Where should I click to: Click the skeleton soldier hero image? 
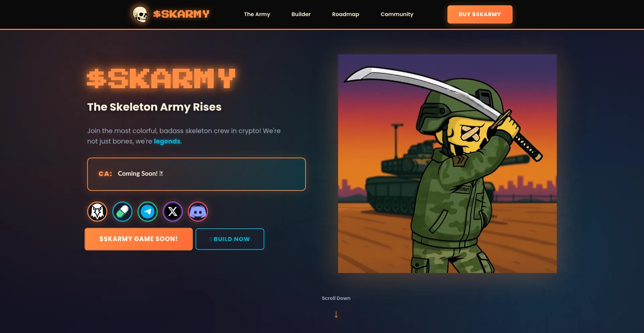point(447,164)
